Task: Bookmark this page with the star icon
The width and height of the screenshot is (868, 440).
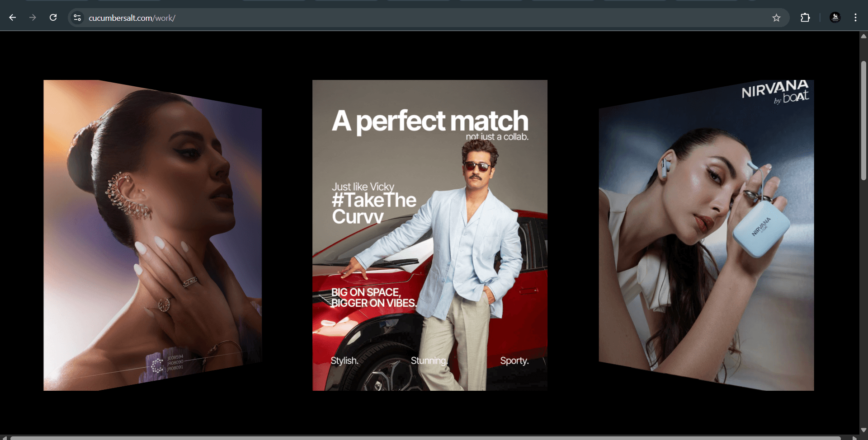Action: 776,18
